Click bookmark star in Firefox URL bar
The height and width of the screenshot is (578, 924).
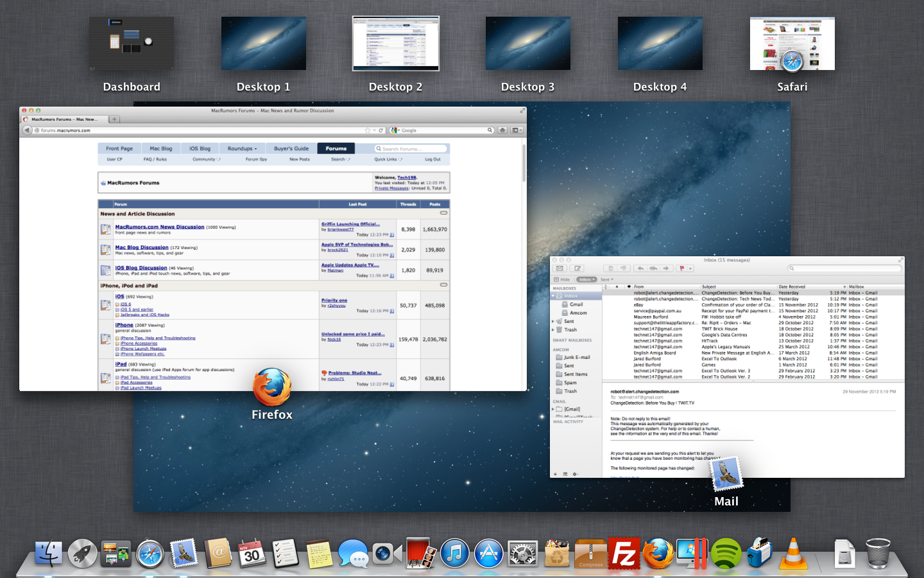pyautogui.click(x=368, y=130)
